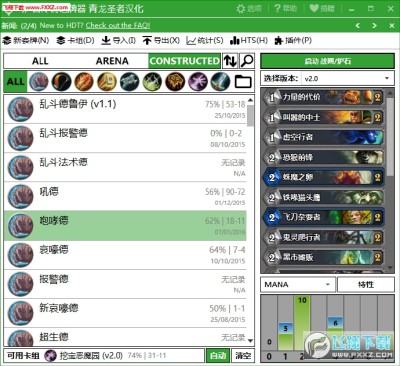Viewport: 400px width, 366px height.
Task: Switch to ARENA deck tab
Action: point(112,61)
